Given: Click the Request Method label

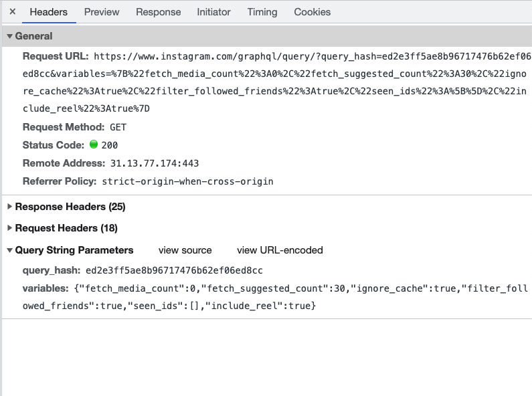Looking at the screenshot, I should pyautogui.click(x=64, y=127).
